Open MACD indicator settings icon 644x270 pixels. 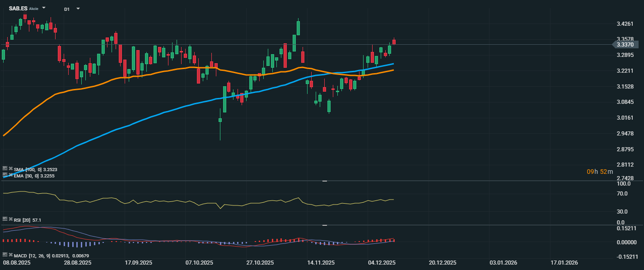click(x=5, y=255)
